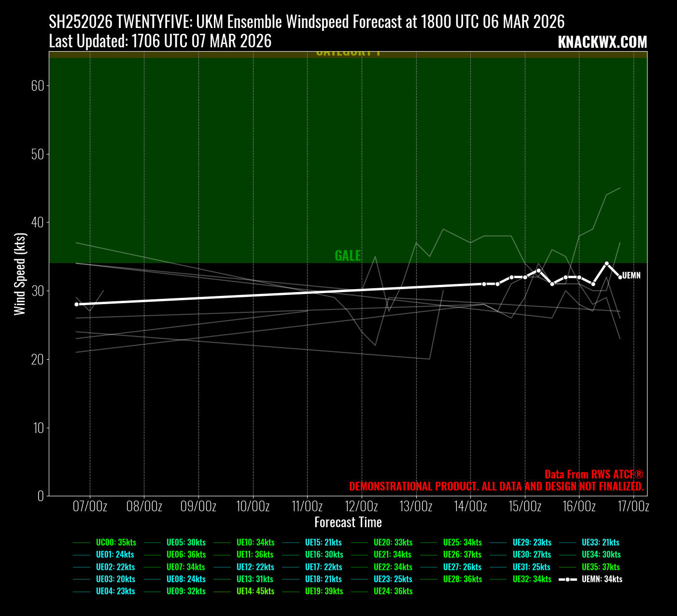The width and height of the screenshot is (677, 616).
Task: Click the Wind Speed (kts) axis label
Action: click(19, 274)
